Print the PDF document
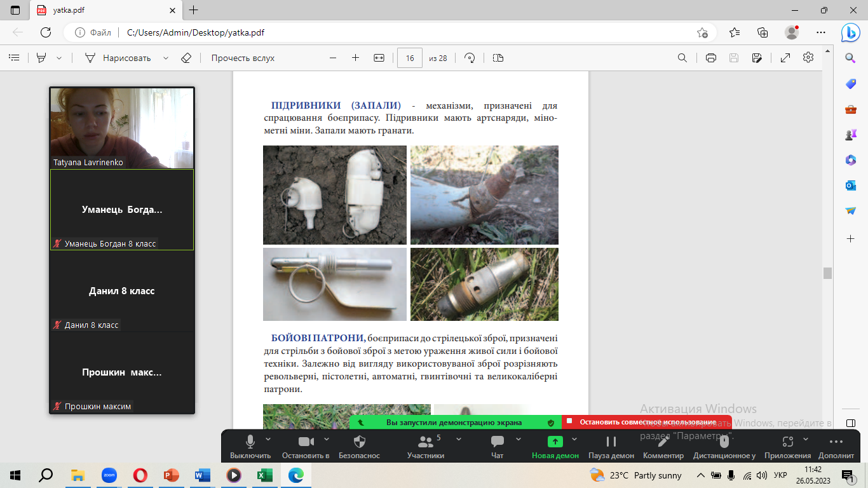The image size is (868, 488). click(711, 58)
